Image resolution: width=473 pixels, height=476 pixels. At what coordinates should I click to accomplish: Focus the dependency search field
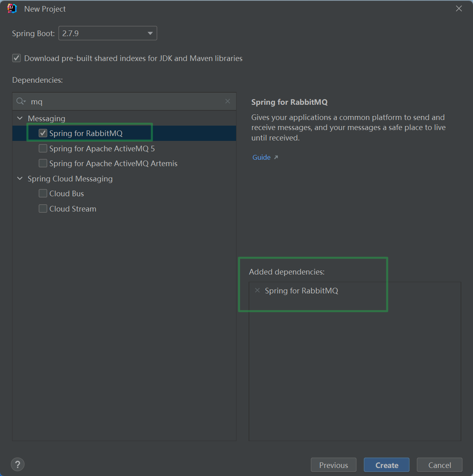(124, 102)
